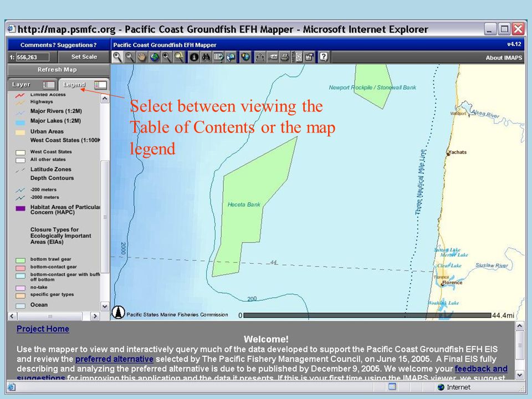Open the feedback and suggestions link
Image resolution: width=532 pixels, height=399 pixels.
coord(481,369)
